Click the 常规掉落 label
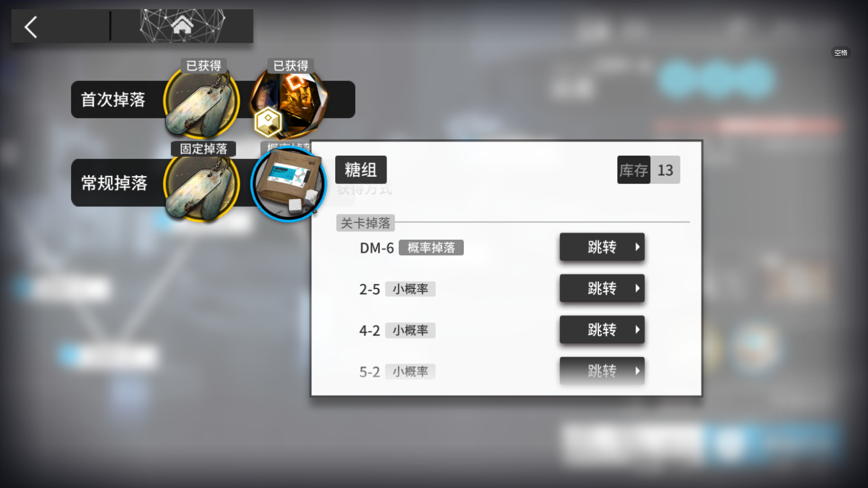 pyautogui.click(x=114, y=183)
